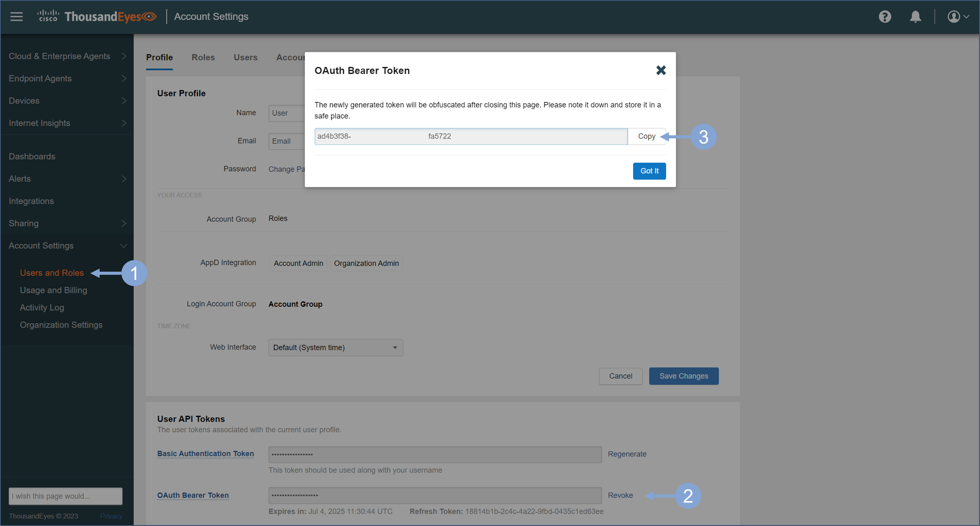980x526 pixels.
Task: Click the help question mark icon
Action: click(x=885, y=16)
